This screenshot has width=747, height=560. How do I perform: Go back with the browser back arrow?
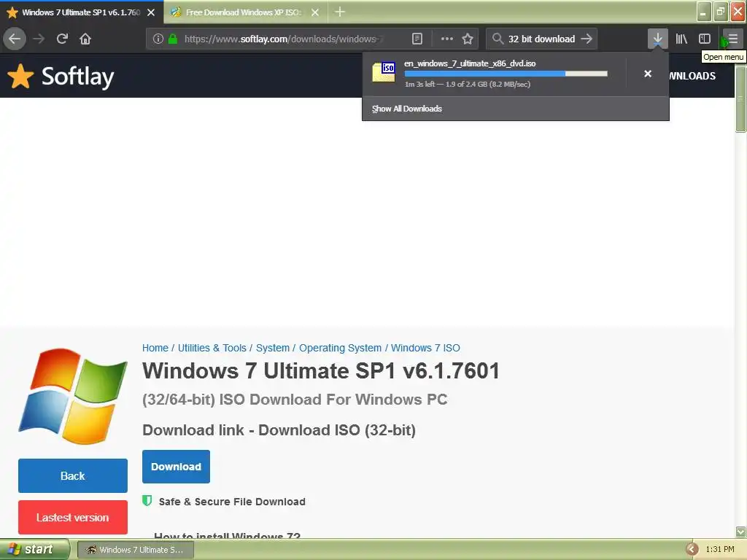(15, 39)
